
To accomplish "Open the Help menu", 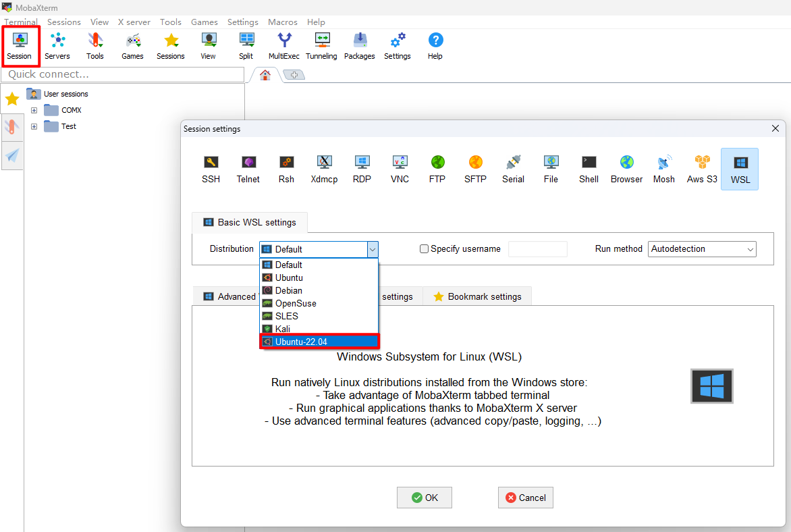I will pos(316,22).
